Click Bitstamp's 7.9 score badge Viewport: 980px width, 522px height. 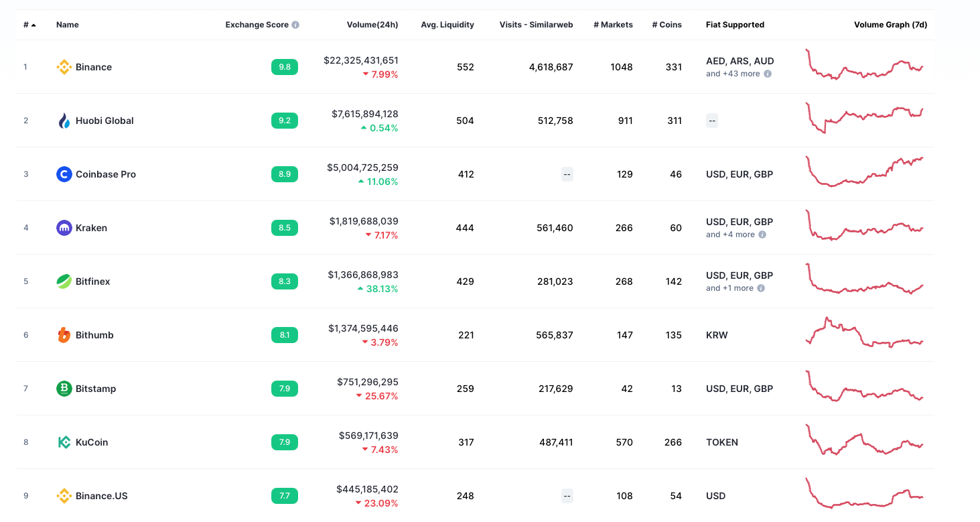(285, 389)
